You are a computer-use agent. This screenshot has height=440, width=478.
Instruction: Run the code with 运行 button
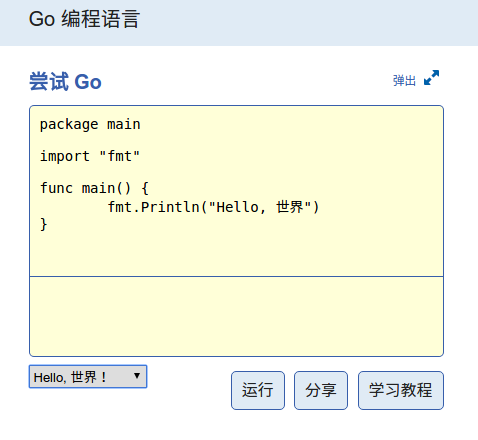tap(258, 390)
